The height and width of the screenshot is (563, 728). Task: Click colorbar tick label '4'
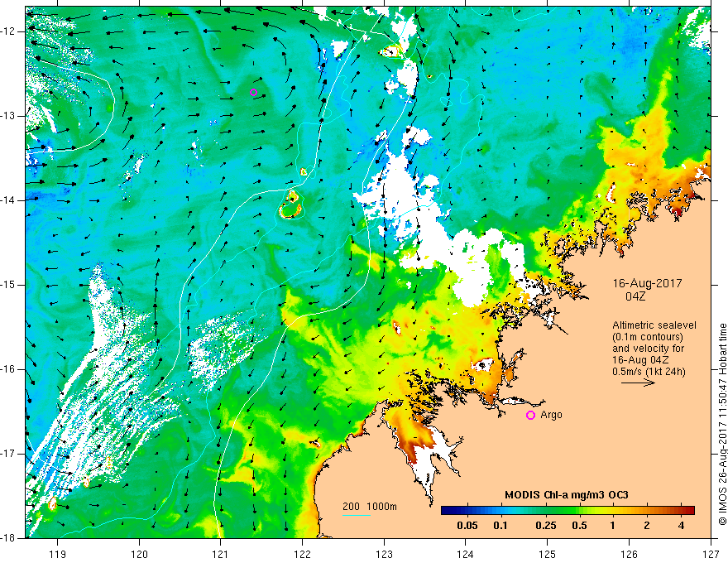pyautogui.click(x=681, y=526)
